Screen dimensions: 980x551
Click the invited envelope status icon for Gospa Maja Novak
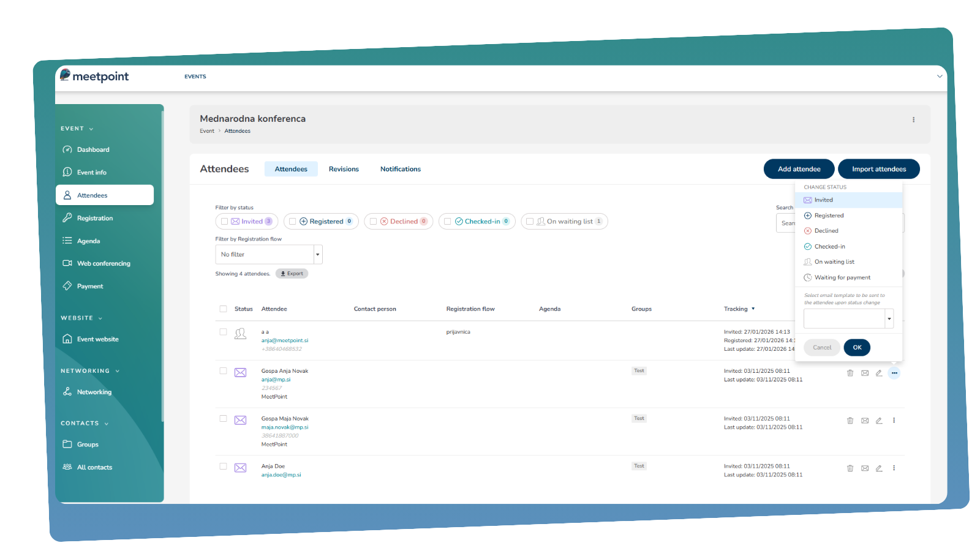[240, 421]
